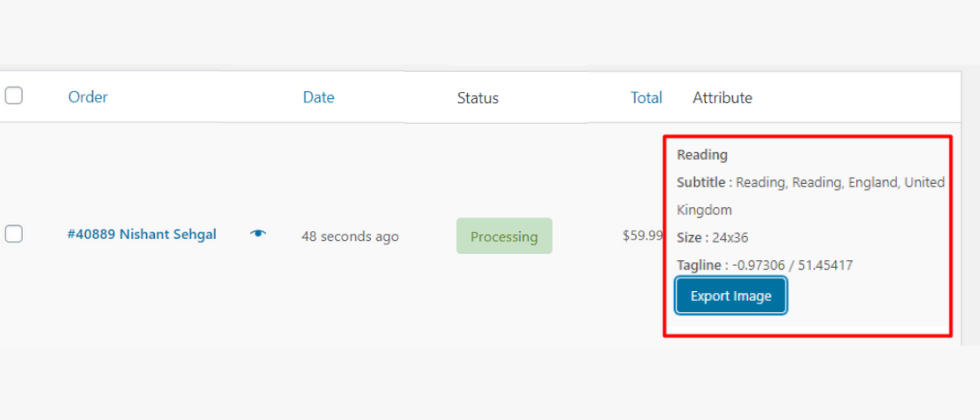The image size is (980, 420).
Task: Sort orders by the Date column
Action: tap(319, 98)
